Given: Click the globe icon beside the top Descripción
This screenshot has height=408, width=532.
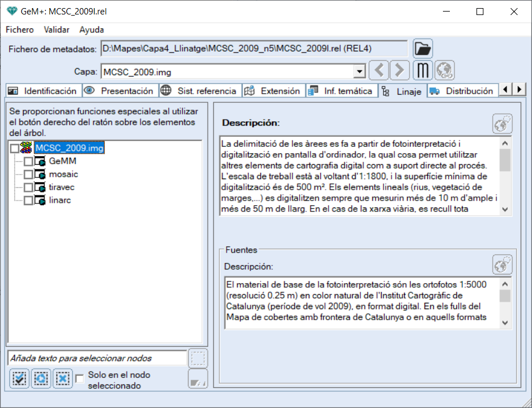Looking at the screenshot, I should [x=502, y=124].
